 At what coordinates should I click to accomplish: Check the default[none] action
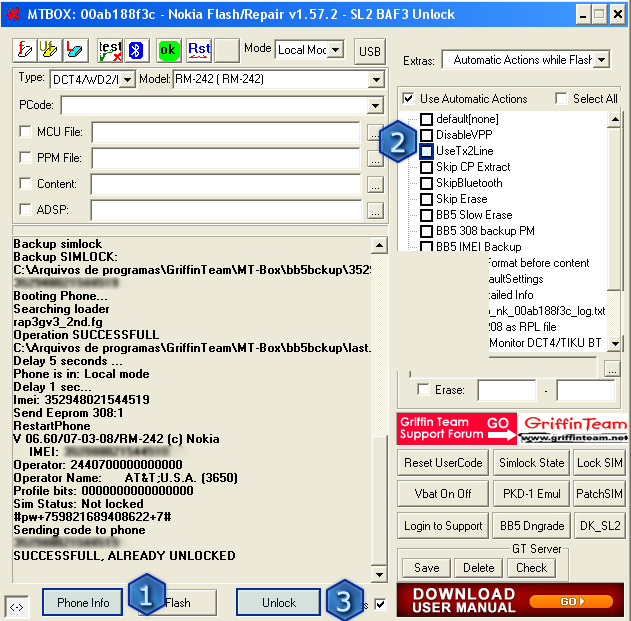point(426,119)
